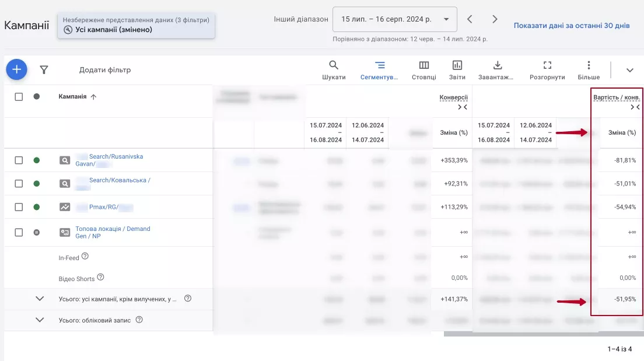Click the -51,01% cost change cell
The width and height of the screenshot is (644, 361).
coord(625,184)
